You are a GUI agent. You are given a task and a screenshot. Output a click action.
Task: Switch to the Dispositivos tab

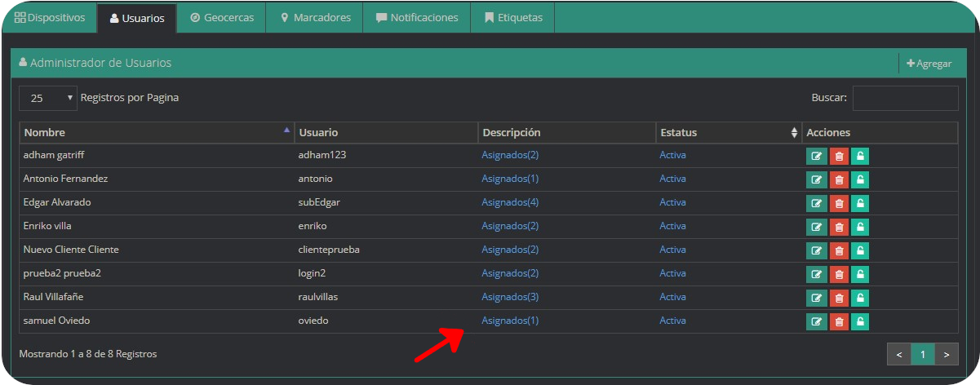[x=50, y=18]
